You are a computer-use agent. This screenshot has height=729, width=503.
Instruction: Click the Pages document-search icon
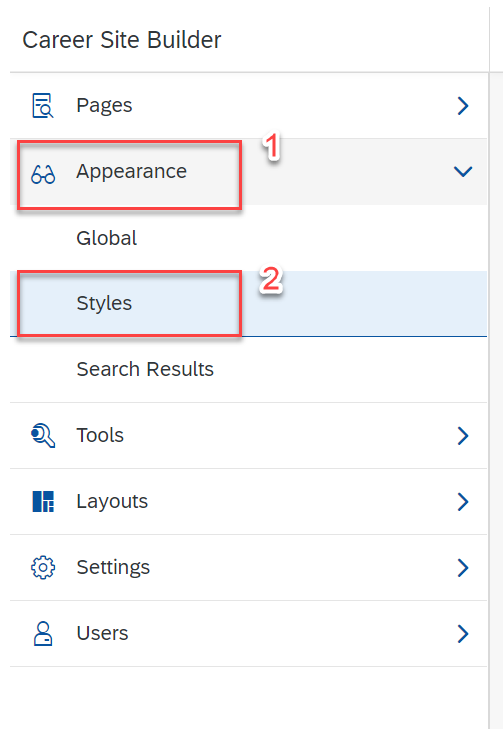[43, 106]
